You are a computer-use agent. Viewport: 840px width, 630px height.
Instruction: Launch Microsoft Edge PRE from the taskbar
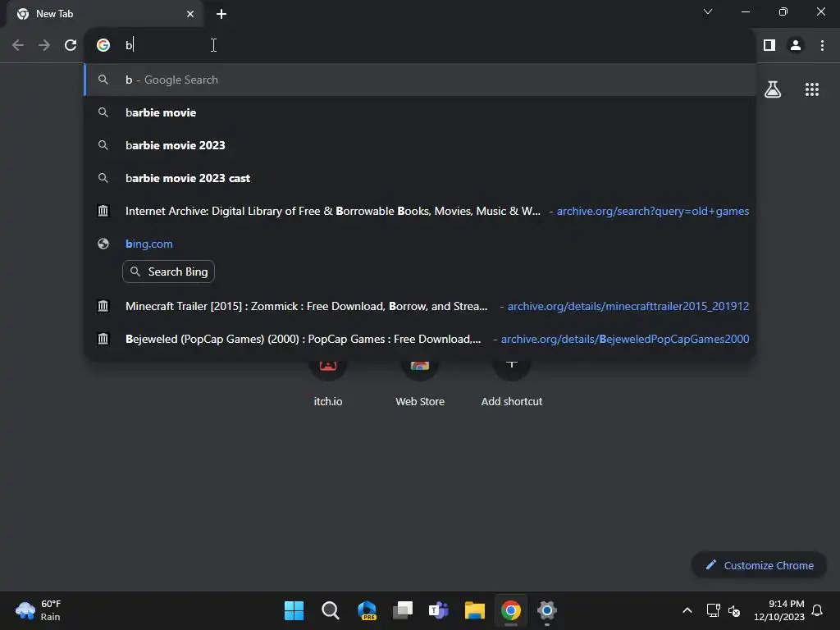[x=367, y=610]
